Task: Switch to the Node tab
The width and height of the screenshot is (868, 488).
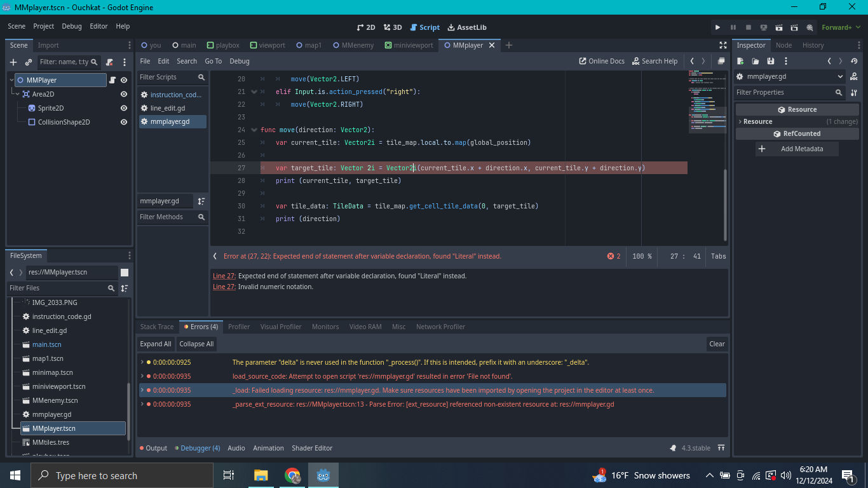Action: [x=783, y=45]
